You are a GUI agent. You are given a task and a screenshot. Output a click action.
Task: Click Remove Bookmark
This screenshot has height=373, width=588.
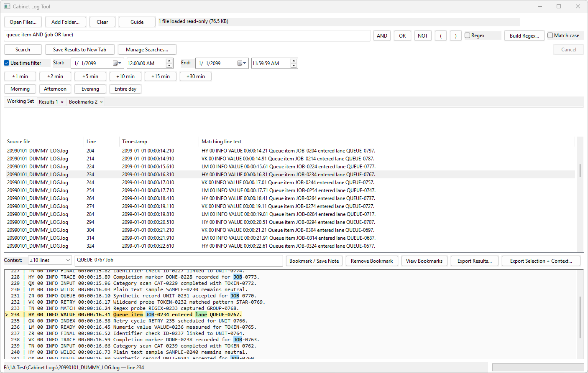[372, 261]
